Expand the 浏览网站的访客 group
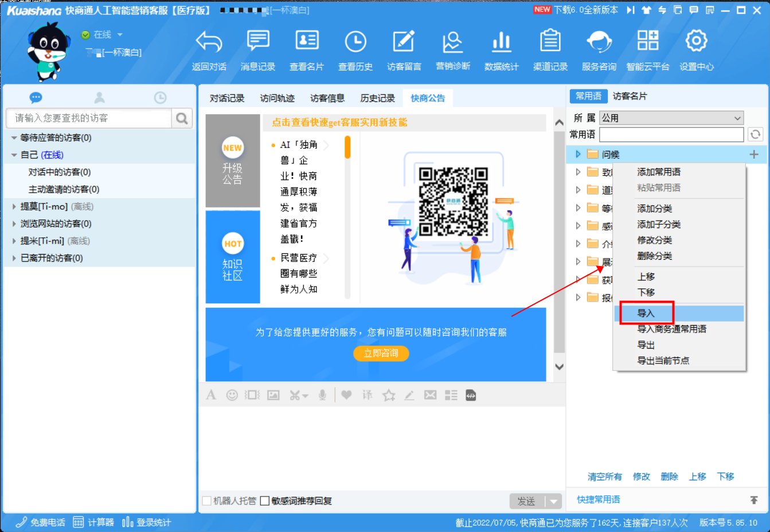This screenshot has height=532, width=770. pos(14,224)
